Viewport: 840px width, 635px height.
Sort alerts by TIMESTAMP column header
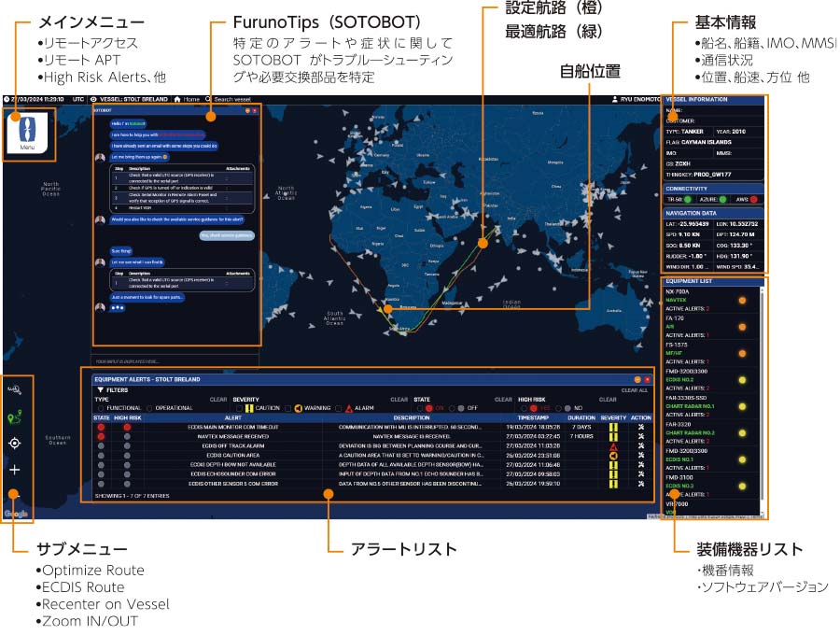533,417
